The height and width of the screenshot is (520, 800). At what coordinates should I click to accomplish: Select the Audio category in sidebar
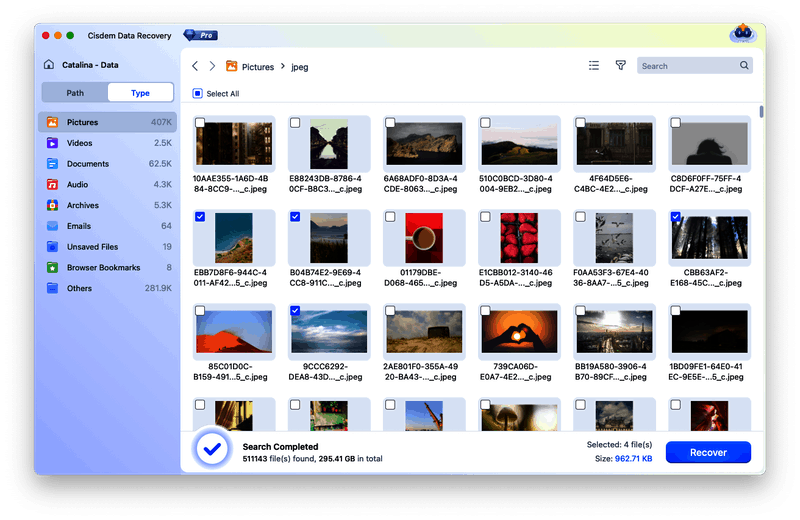tap(77, 185)
